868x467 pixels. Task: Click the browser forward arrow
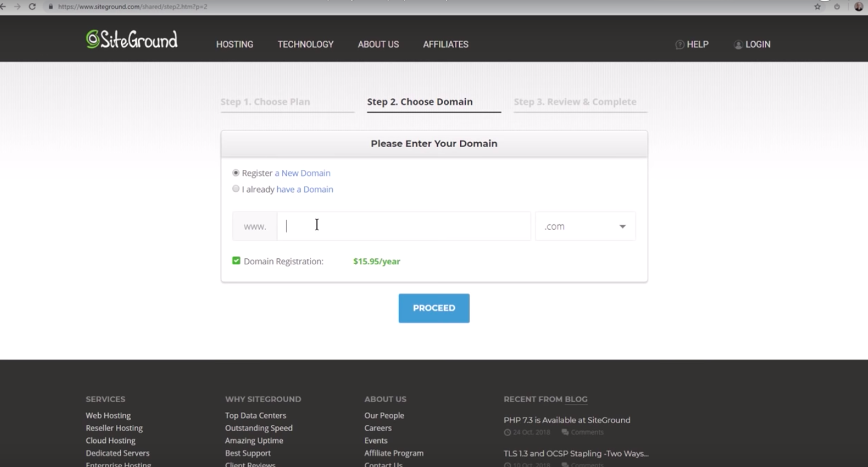(x=17, y=6)
